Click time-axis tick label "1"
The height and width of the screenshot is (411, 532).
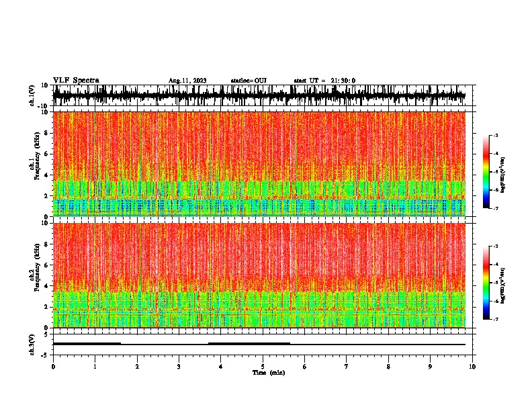pos(95,367)
